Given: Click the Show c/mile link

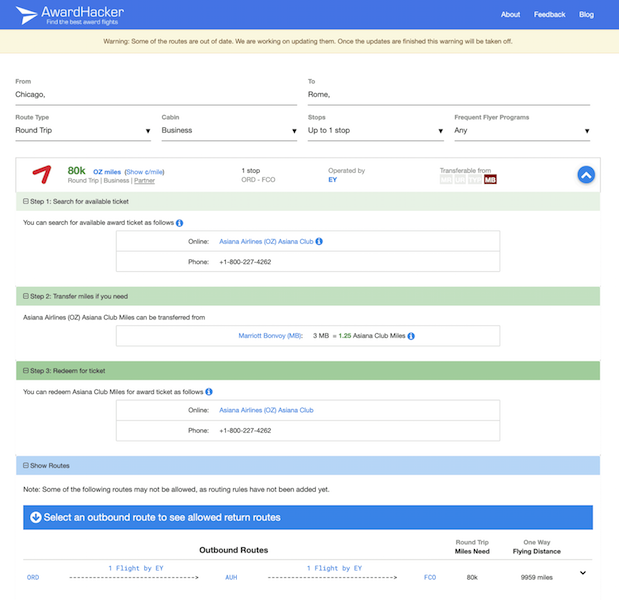Looking at the screenshot, I should 144,172.
